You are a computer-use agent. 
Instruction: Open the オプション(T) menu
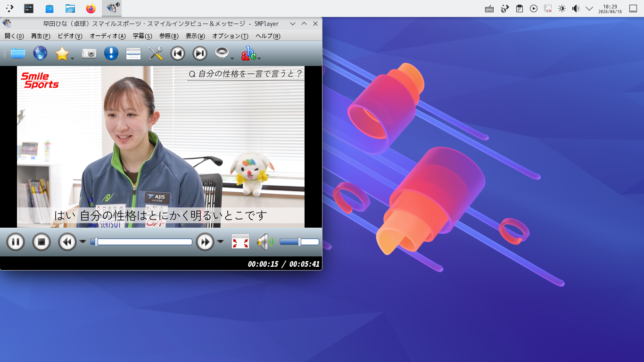coord(230,36)
